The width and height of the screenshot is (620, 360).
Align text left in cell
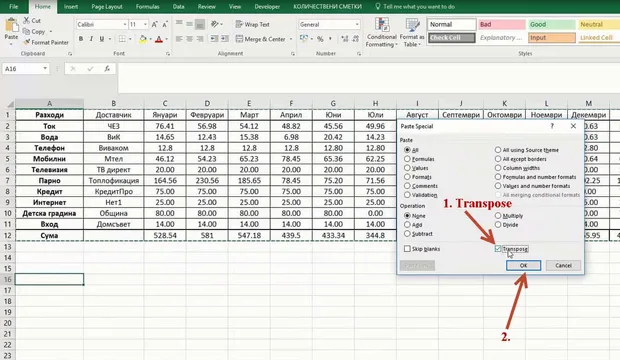click(179, 39)
